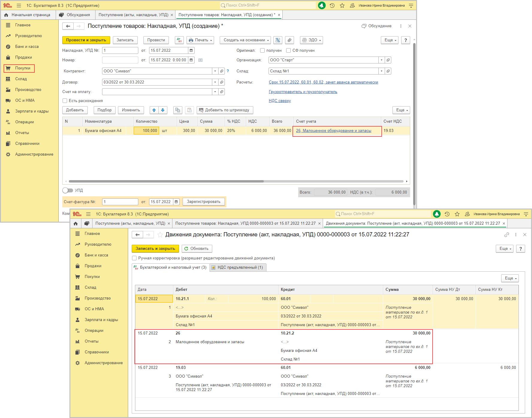Open Грузоотправитель и грузополучатель link
This screenshot has height=418, width=532.
(303, 92)
